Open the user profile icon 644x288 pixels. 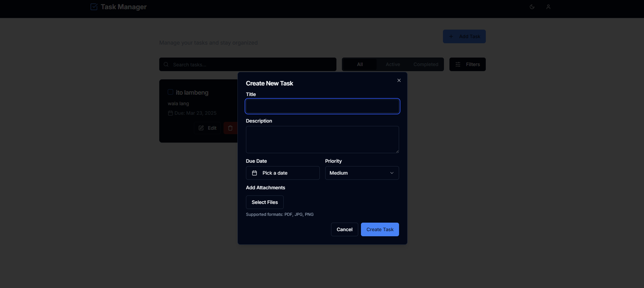point(548,7)
